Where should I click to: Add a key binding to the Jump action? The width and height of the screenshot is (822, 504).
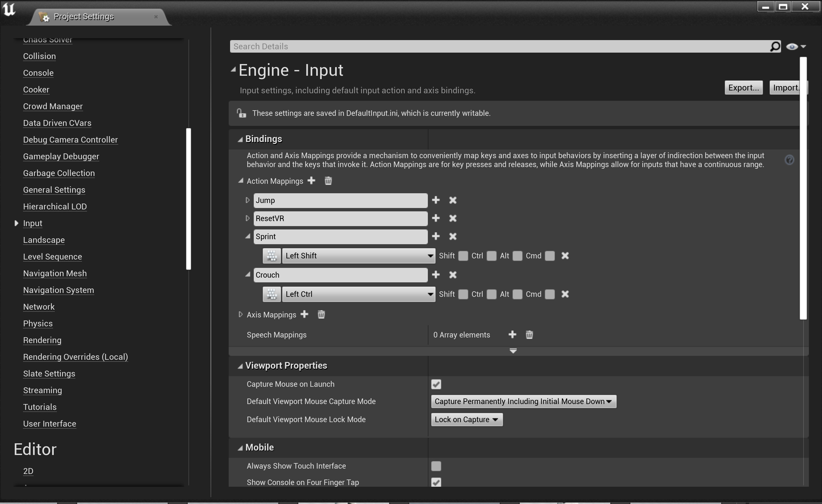click(436, 200)
